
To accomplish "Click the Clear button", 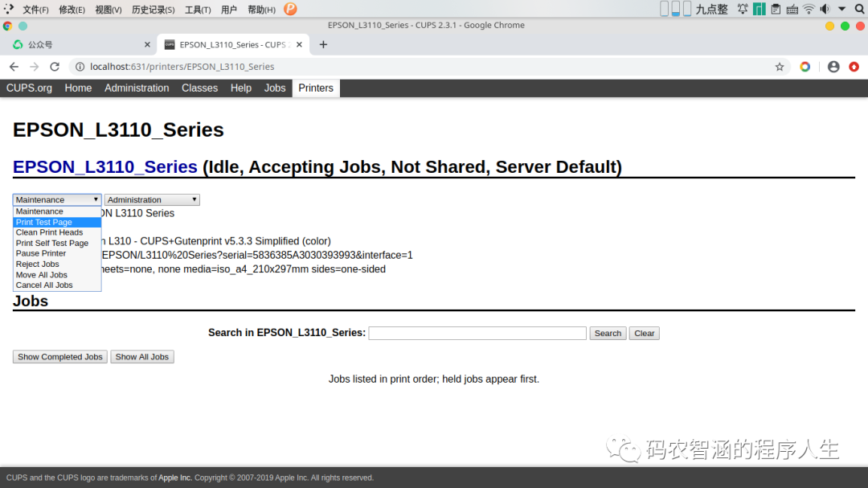I will 645,334.
